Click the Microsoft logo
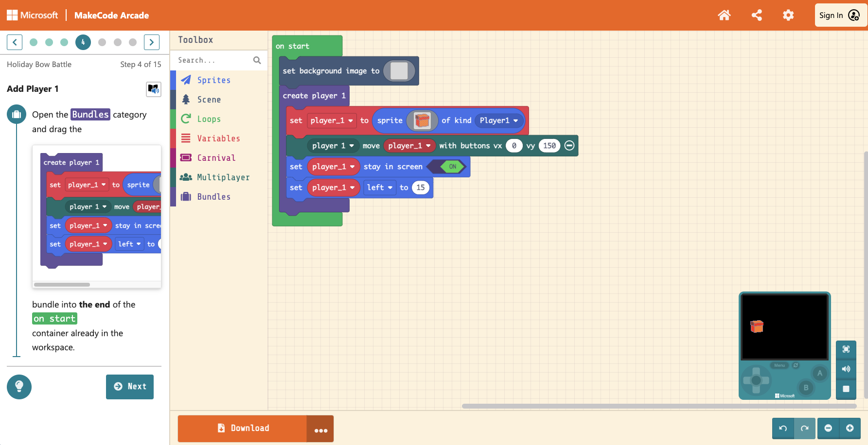The image size is (868, 445). click(32, 15)
